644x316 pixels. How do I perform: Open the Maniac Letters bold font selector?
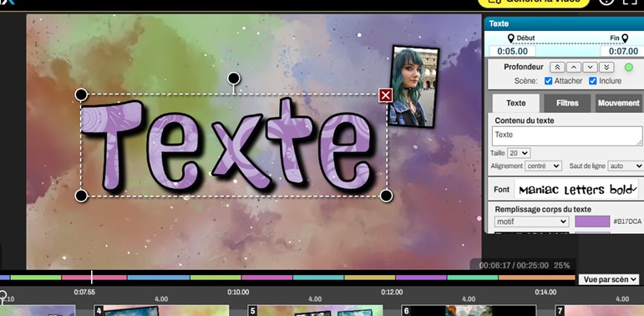(x=576, y=190)
